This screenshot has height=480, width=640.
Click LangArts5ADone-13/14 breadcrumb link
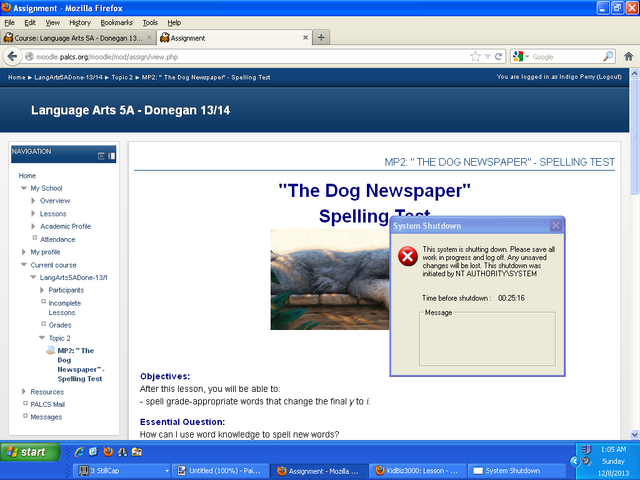click(68, 77)
